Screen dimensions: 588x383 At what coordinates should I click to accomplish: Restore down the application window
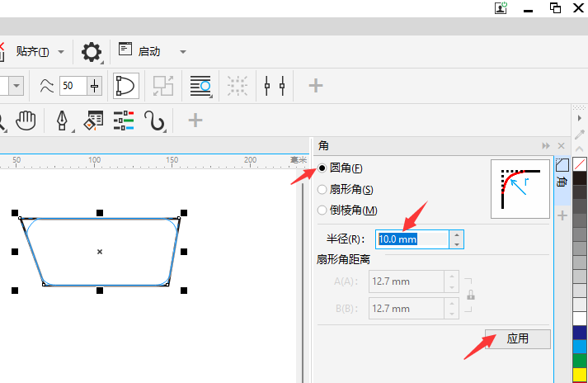(x=555, y=8)
